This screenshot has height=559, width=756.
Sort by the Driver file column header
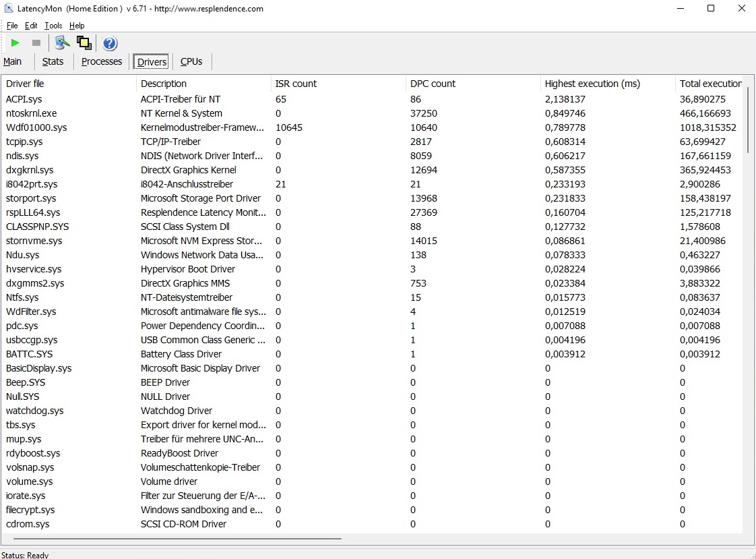(x=69, y=84)
